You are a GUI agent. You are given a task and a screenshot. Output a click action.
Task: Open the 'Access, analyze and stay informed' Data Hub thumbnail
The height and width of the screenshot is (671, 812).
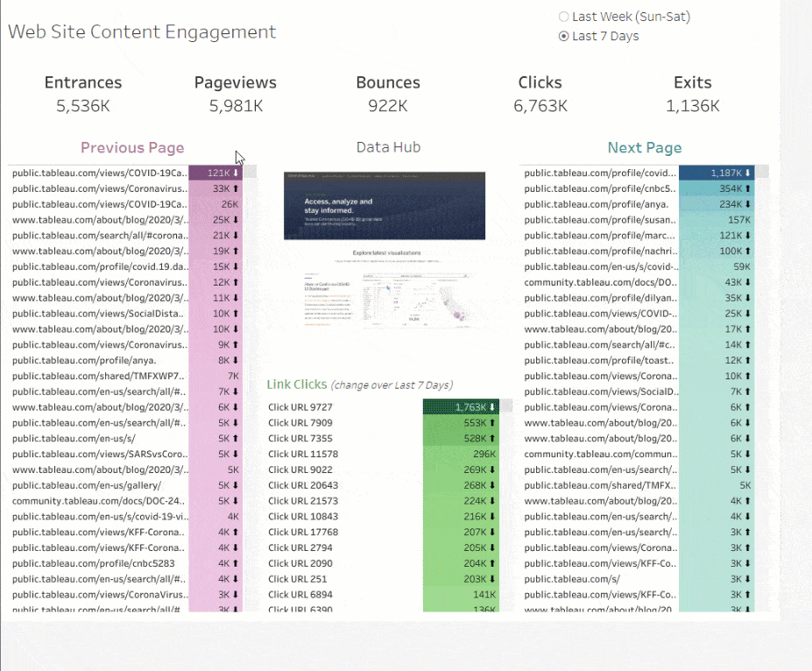pyautogui.click(x=384, y=206)
